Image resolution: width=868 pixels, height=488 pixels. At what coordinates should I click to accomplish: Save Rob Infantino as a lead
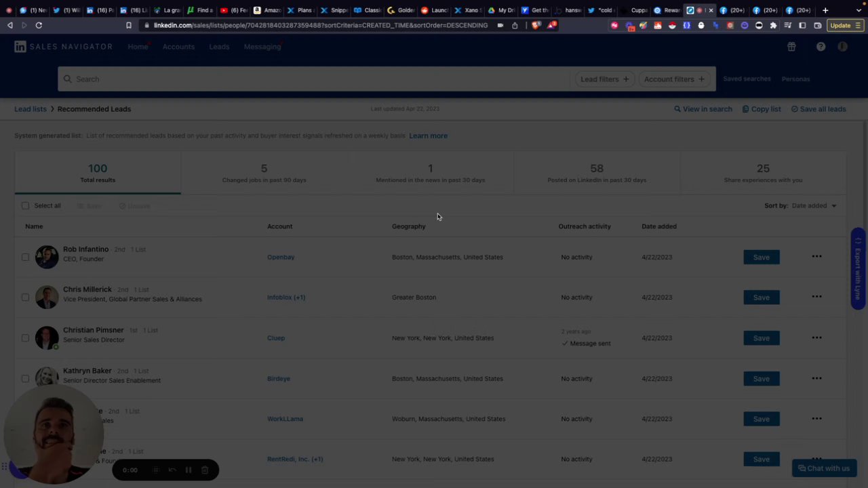coord(762,257)
